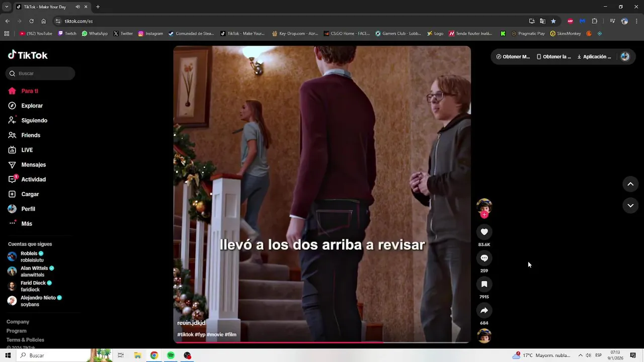
Task: Click Obtener la... button
Action: pyautogui.click(x=553, y=57)
